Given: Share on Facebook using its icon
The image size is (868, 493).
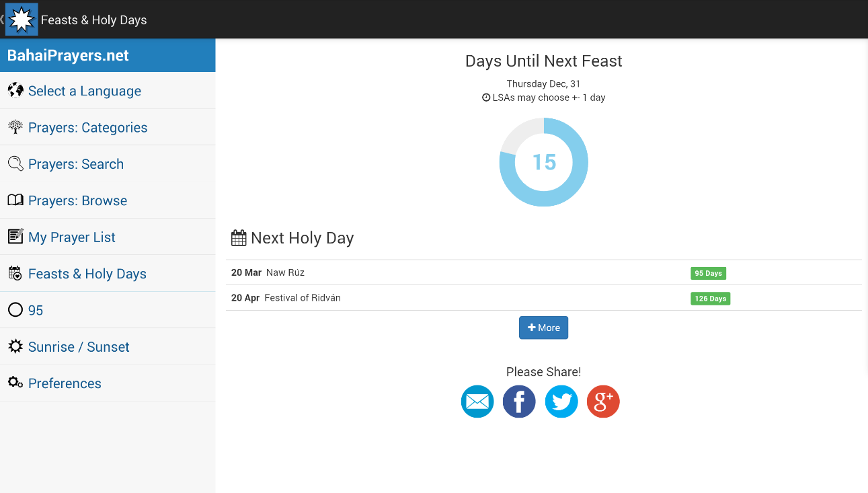Looking at the screenshot, I should click(519, 402).
